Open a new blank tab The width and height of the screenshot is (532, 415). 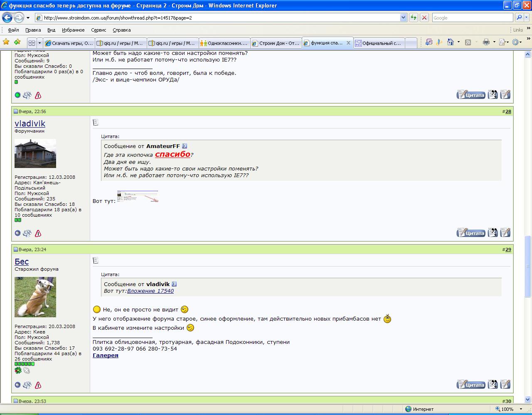tap(411, 43)
